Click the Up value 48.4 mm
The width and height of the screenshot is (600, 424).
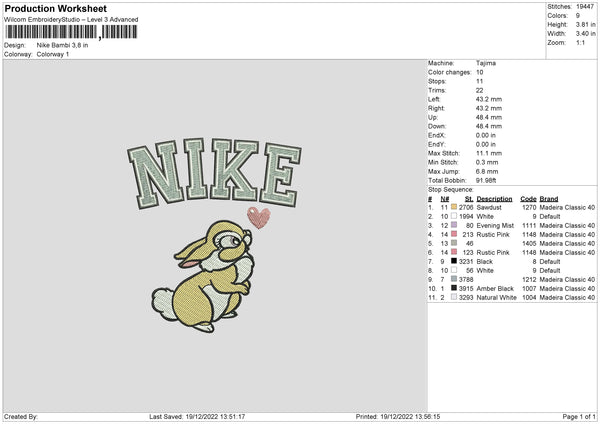[x=489, y=117]
